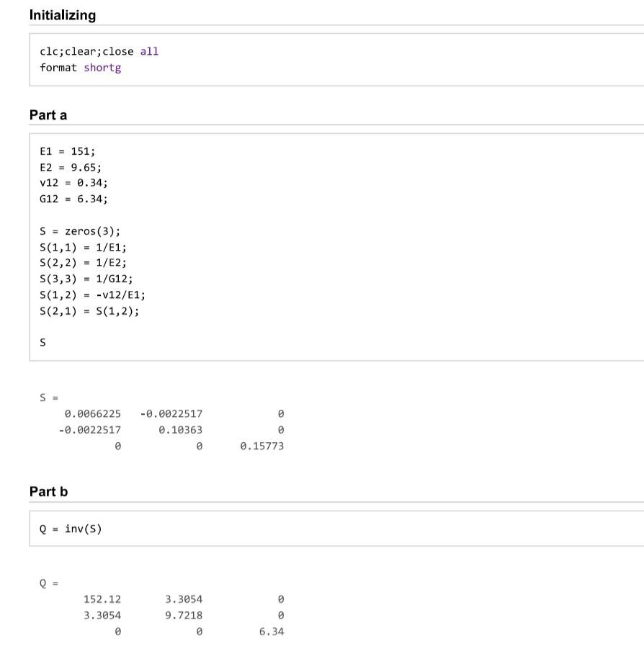This screenshot has width=644, height=656.
Task: Select the "S =" output label
Action: pyautogui.click(x=45, y=397)
